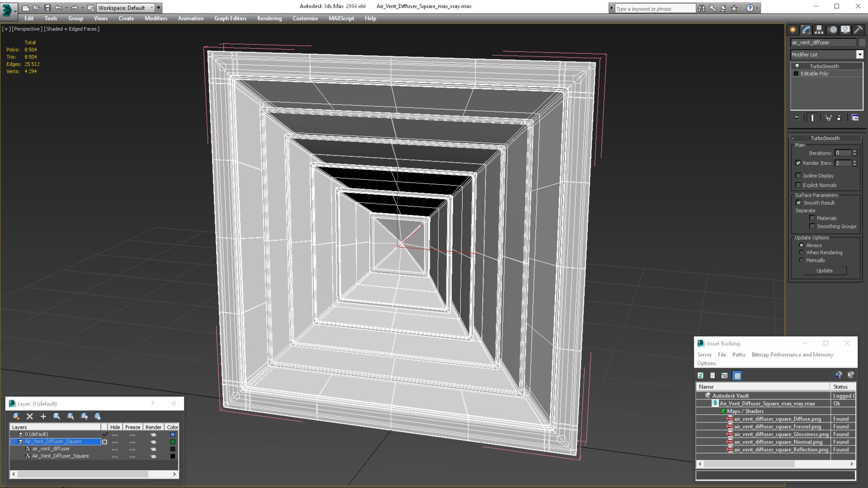Screen dimensions: 868x488
Task: Open the Motion command panel tab
Action: 833,30
